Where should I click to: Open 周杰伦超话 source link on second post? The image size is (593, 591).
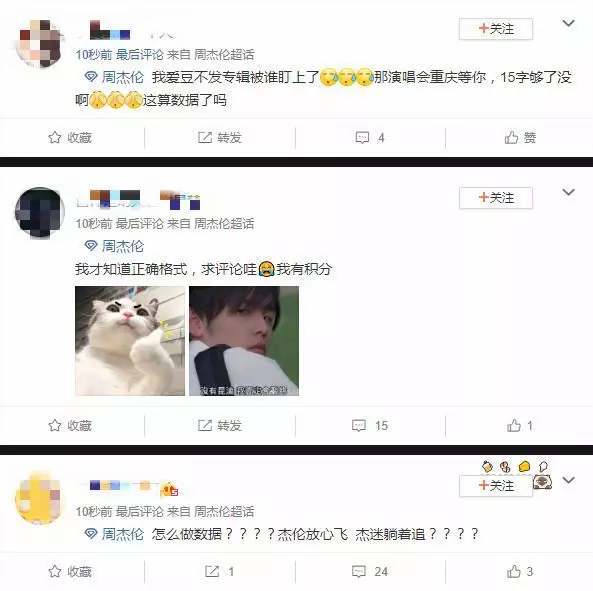click(x=224, y=224)
